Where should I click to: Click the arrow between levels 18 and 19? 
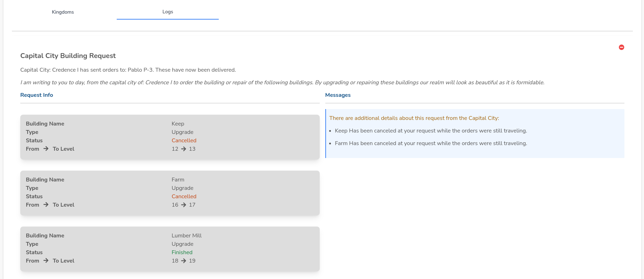[x=183, y=261]
